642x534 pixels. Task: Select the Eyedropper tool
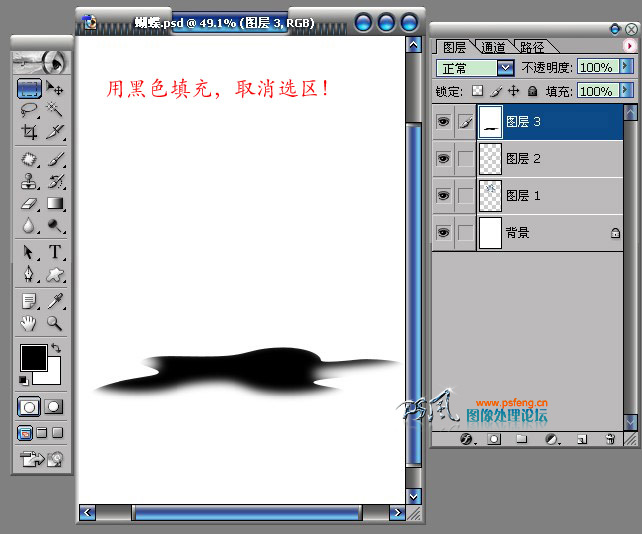(55, 301)
